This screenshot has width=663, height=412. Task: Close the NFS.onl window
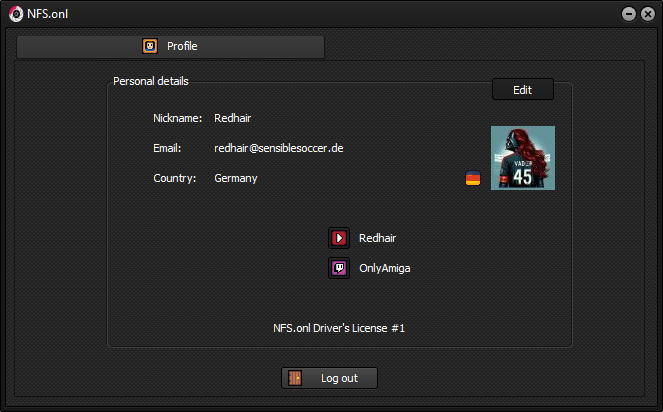point(648,14)
